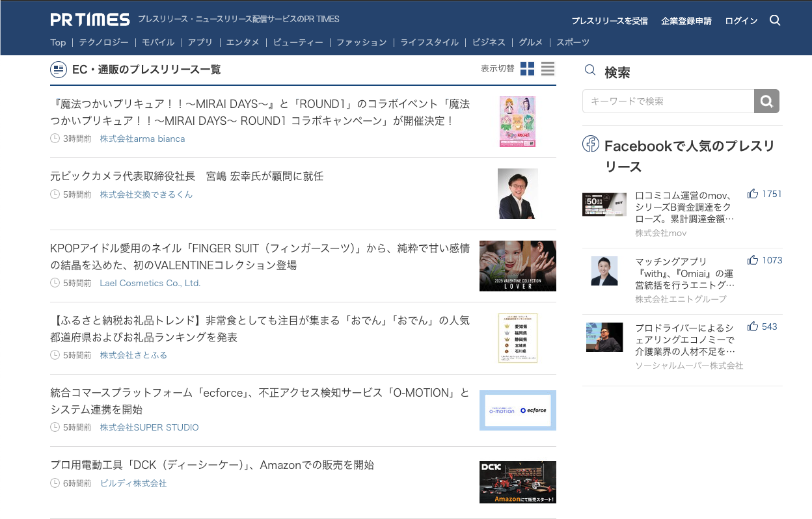The height and width of the screenshot is (519, 812).
Task: Click プレスリリースを受信 link
Action: 610,21
